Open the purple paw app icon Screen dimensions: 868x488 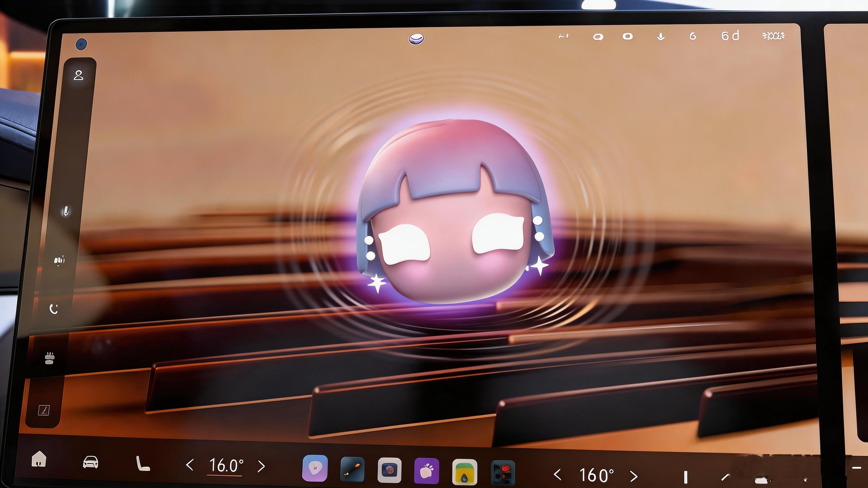(x=427, y=470)
